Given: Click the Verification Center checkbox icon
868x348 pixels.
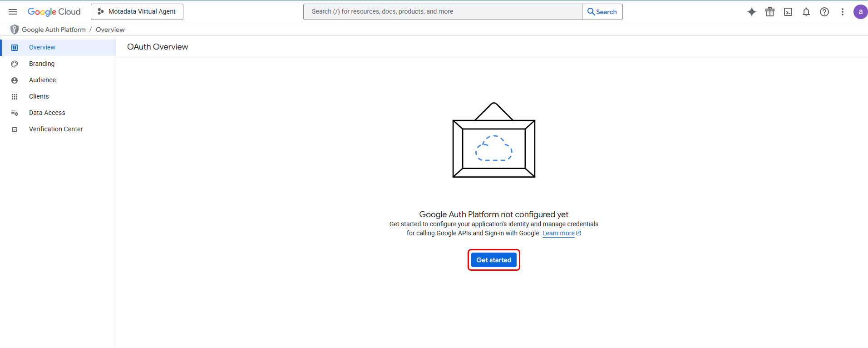Looking at the screenshot, I should point(15,129).
